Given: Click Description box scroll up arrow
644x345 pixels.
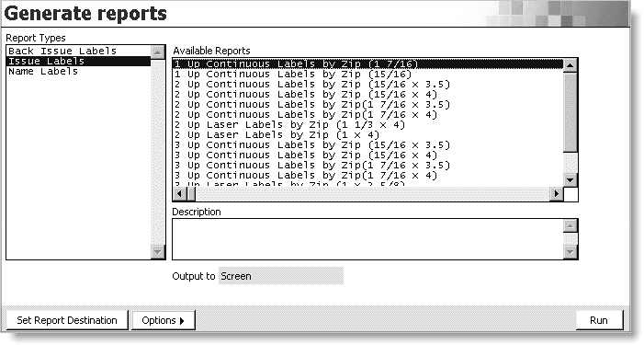Looking at the screenshot, I should (571, 226).
